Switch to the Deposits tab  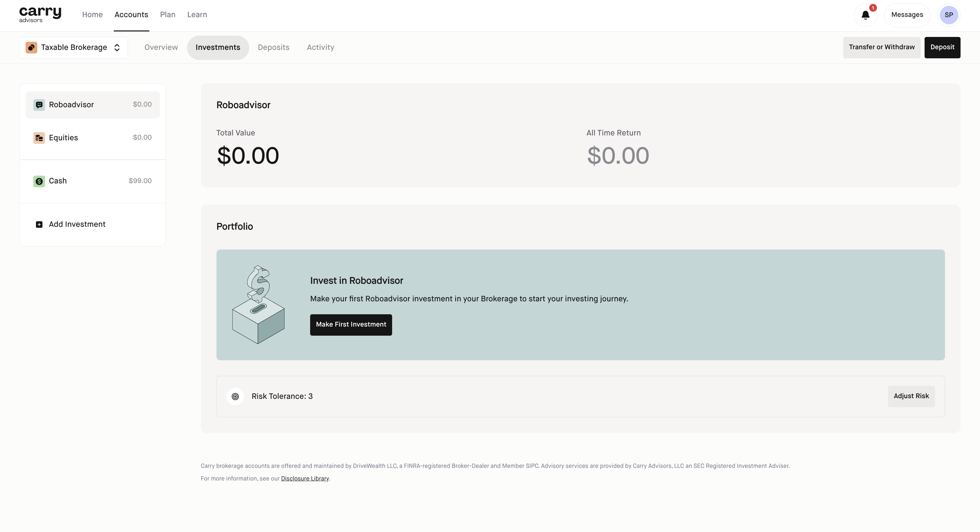click(x=274, y=48)
